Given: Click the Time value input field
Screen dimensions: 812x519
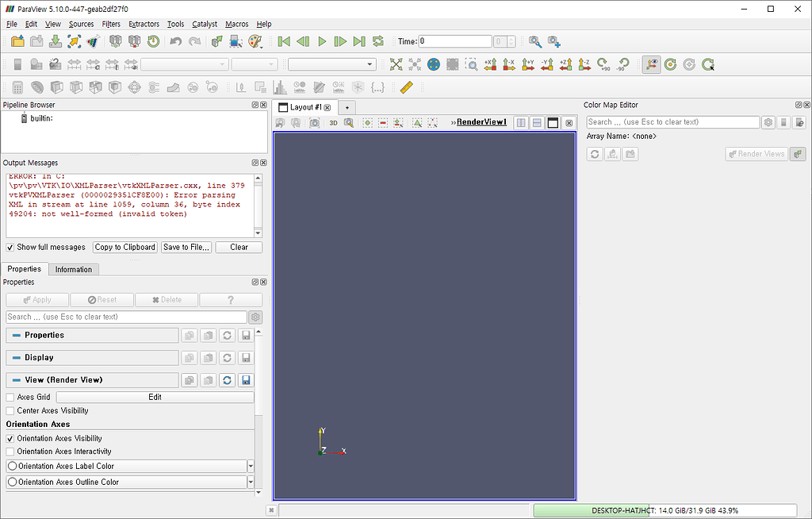Looking at the screenshot, I should 454,41.
